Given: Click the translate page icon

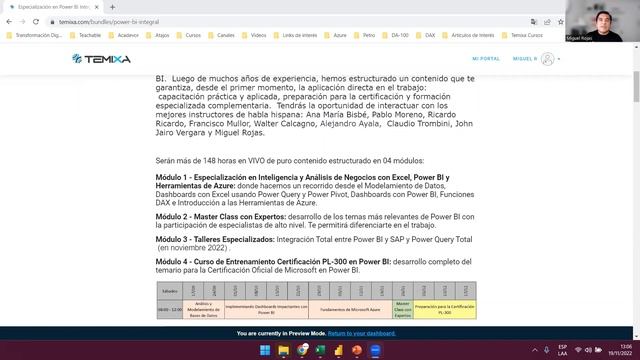Looking at the screenshot, I should [534, 22].
